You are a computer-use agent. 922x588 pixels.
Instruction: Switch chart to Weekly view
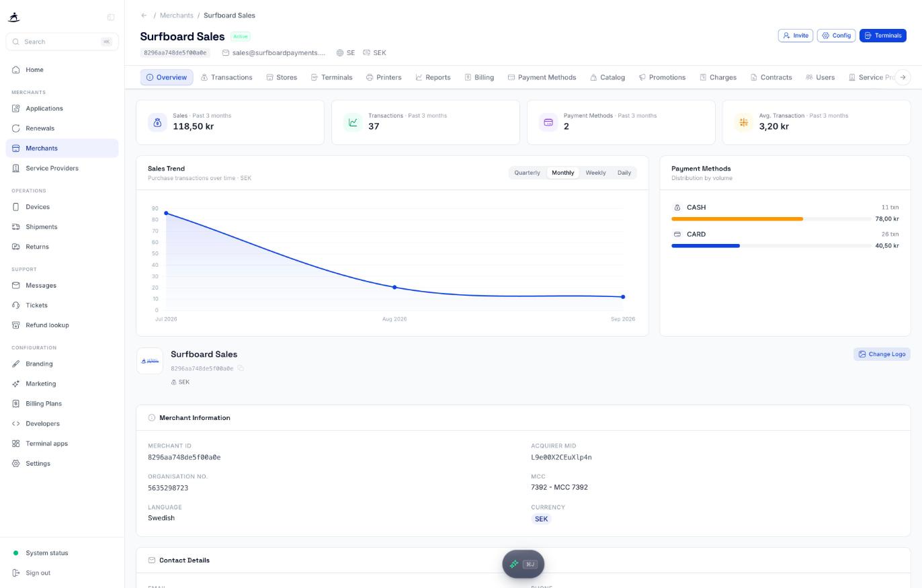595,173
